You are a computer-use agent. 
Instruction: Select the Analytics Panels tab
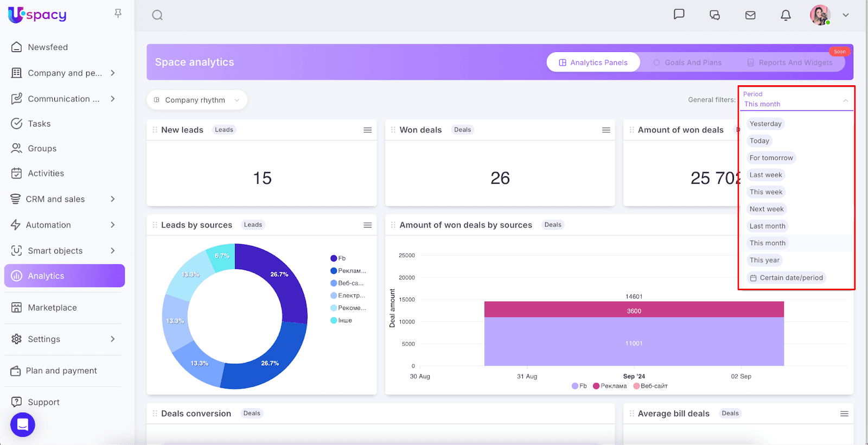[x=593, y=62]
